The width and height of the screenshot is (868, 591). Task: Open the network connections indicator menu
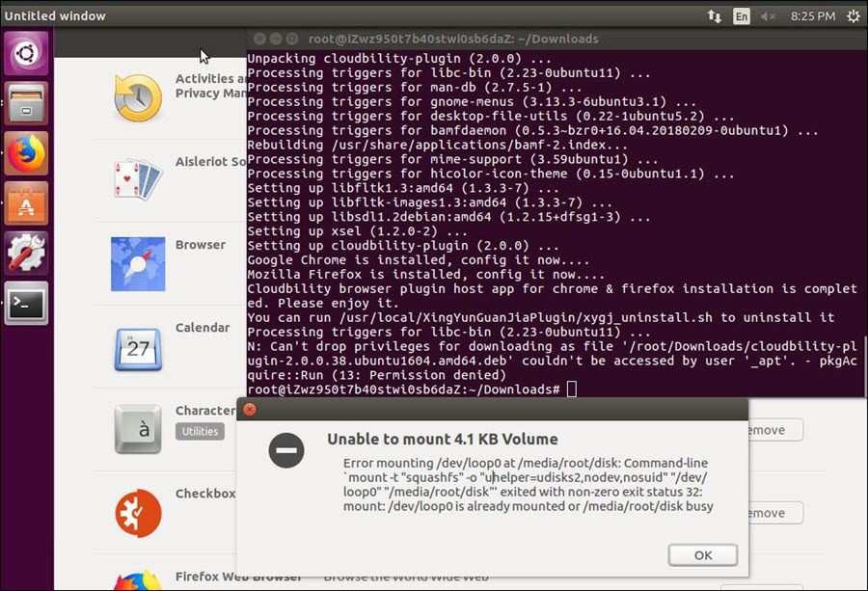click(714, 16)
